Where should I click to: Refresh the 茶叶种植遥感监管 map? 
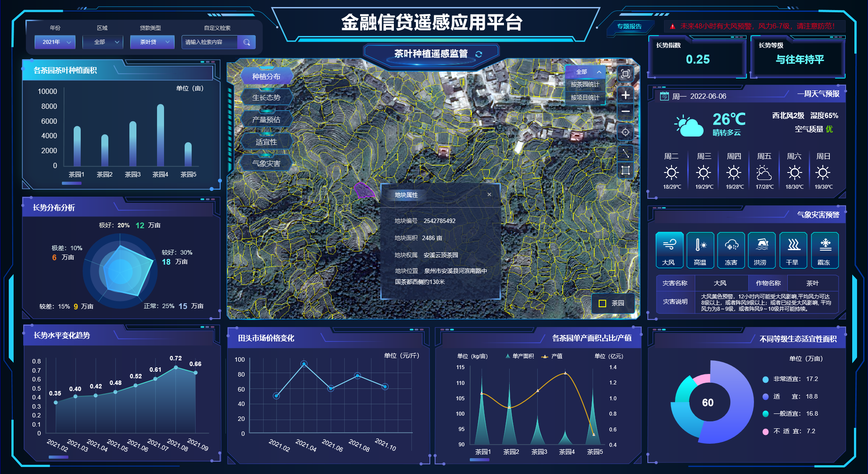tap(479, 54)
